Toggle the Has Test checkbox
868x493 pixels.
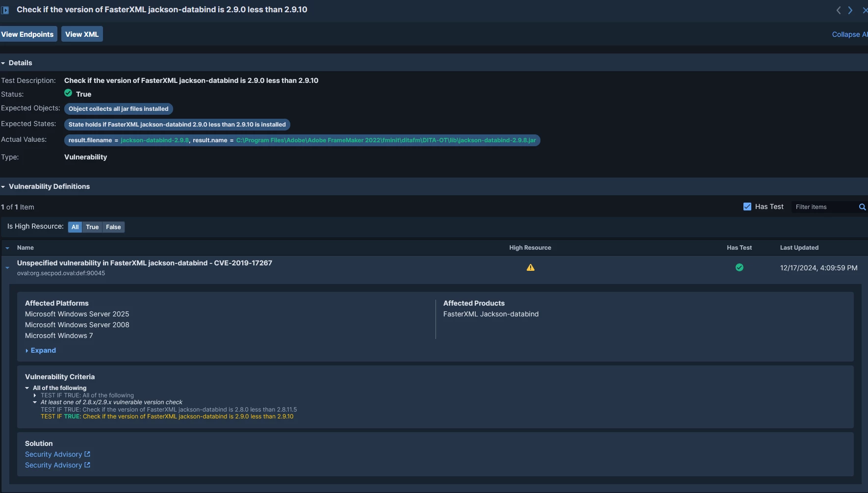pyautogui.click(x=747, y=207)
